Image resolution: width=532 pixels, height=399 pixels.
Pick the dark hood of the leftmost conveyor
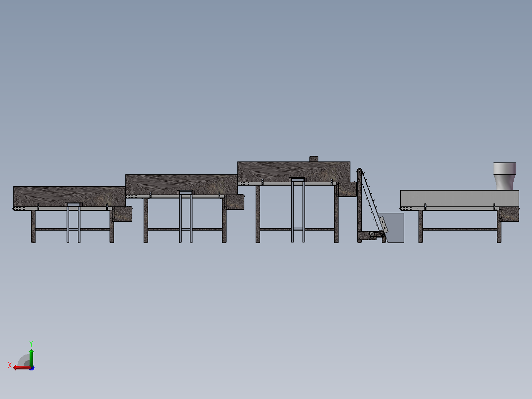[70, 196]
